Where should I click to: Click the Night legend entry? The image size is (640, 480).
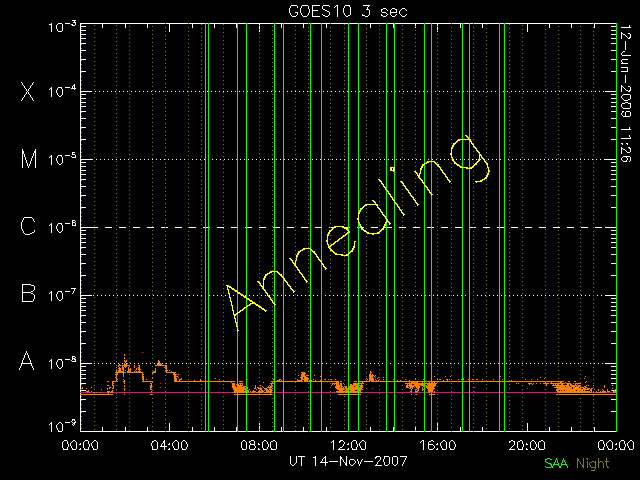point(593,464)
